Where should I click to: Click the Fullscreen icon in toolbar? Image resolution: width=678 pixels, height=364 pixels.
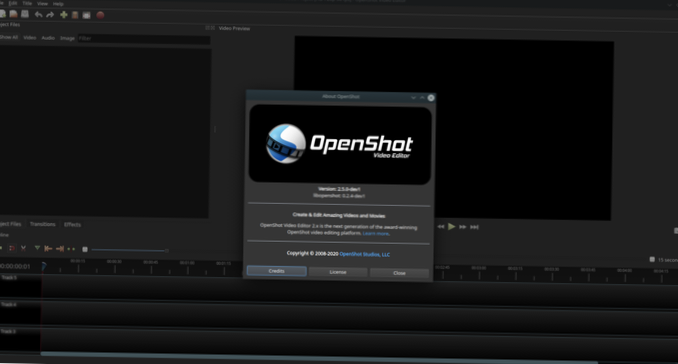[86, 15]
